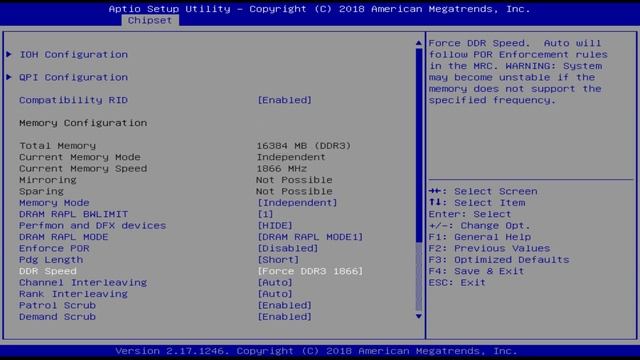Click Sparing Not Possible value
The width and height of the screenshot is (640, 360).
[294, 191]
